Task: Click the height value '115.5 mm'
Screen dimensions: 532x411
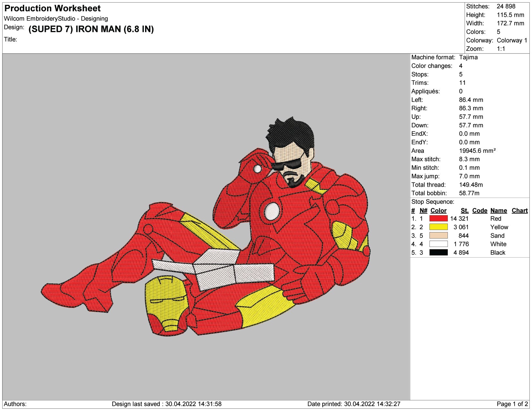Action: [510, 15]
